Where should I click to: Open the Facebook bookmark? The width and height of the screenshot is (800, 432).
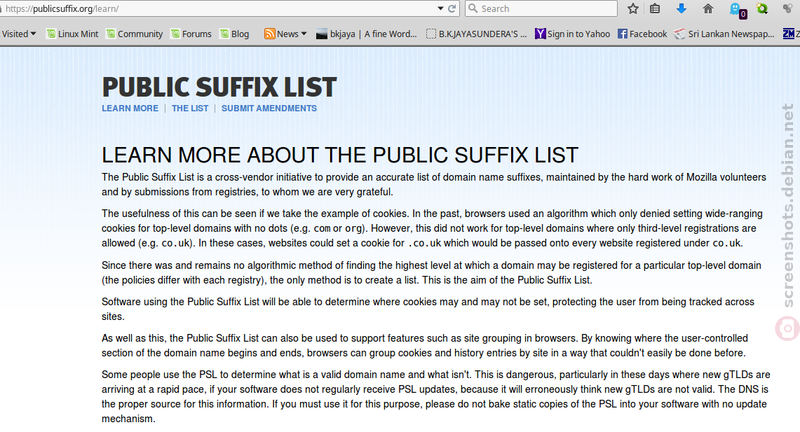point(642,34)
